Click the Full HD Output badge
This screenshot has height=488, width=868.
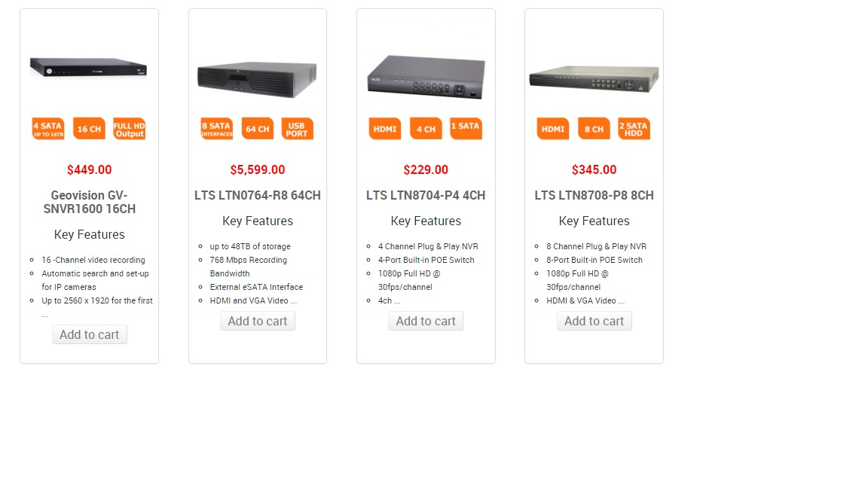pos(129,129)
